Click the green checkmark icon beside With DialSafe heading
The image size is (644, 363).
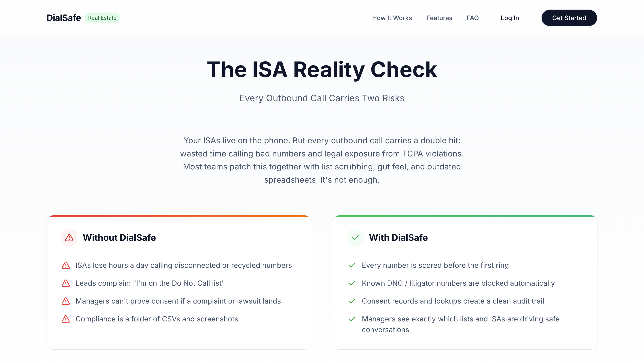355,238
